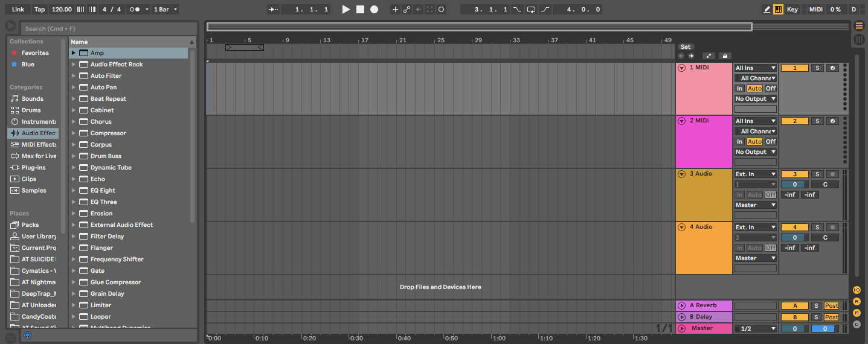The image size is (868, 344).
Task: Toggle the Computer MIDI Keyboard icon
Action: 778,9
